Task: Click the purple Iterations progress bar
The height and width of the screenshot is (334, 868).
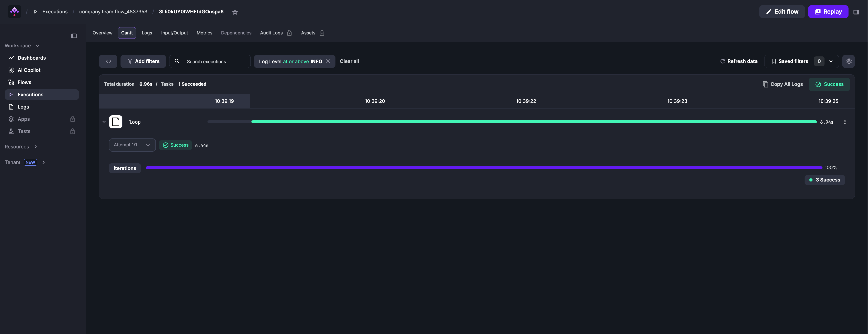Action: [x=484, y=168]
